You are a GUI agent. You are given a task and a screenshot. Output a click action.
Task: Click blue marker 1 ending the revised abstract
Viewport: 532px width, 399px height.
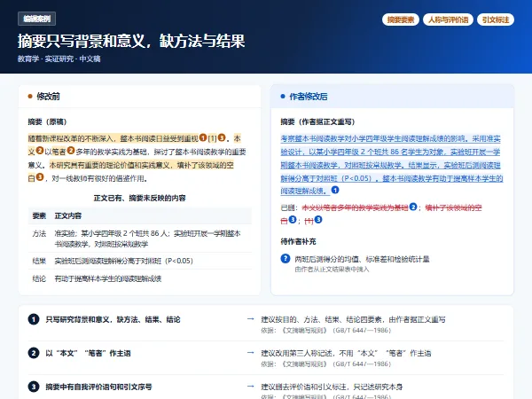click(x=335, y=190)
